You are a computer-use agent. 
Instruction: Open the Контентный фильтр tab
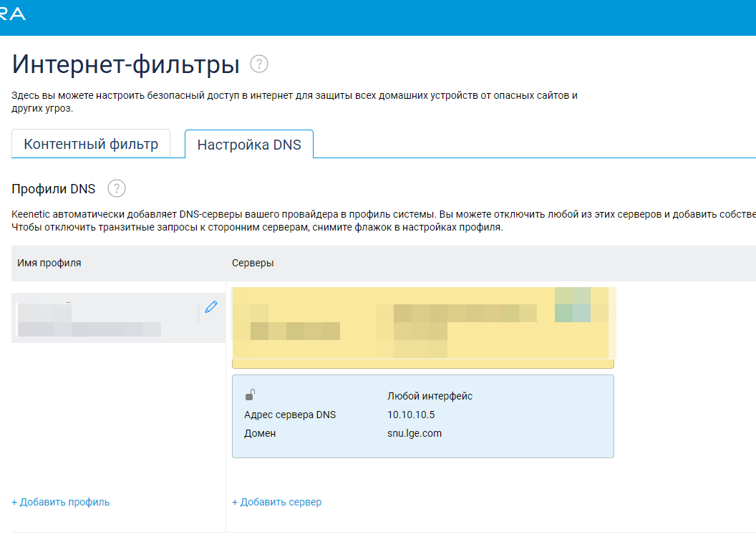point(91,144)
